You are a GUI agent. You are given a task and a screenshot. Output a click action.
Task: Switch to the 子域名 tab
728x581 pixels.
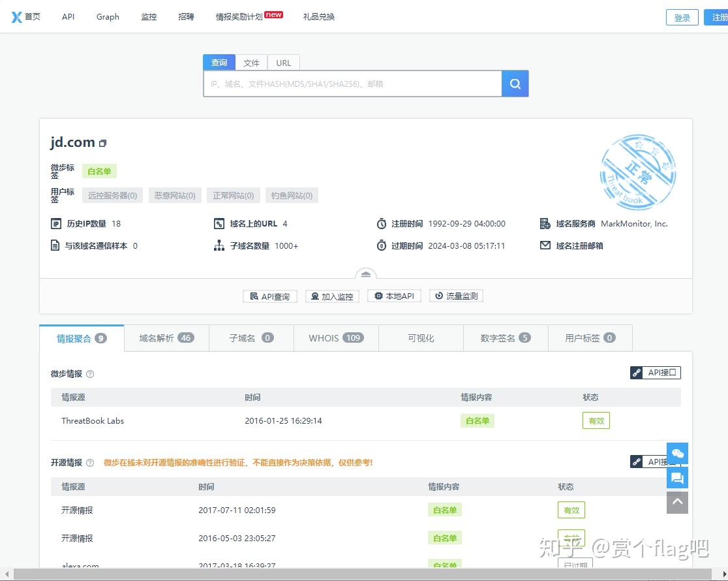[251, 338]
